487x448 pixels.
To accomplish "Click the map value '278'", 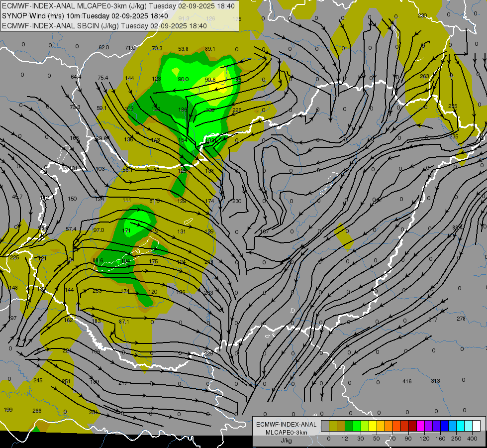I will (x=461, y=319).
